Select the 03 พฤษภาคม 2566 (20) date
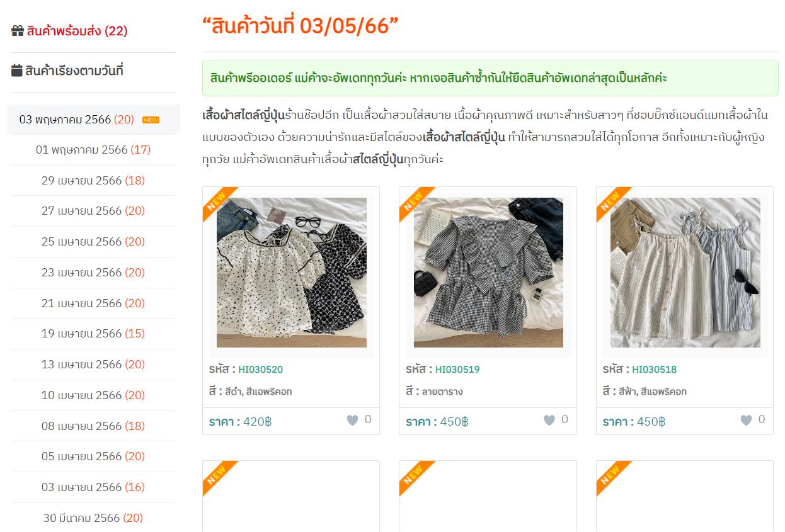785x532 pixels. click(x=77, y=119)
